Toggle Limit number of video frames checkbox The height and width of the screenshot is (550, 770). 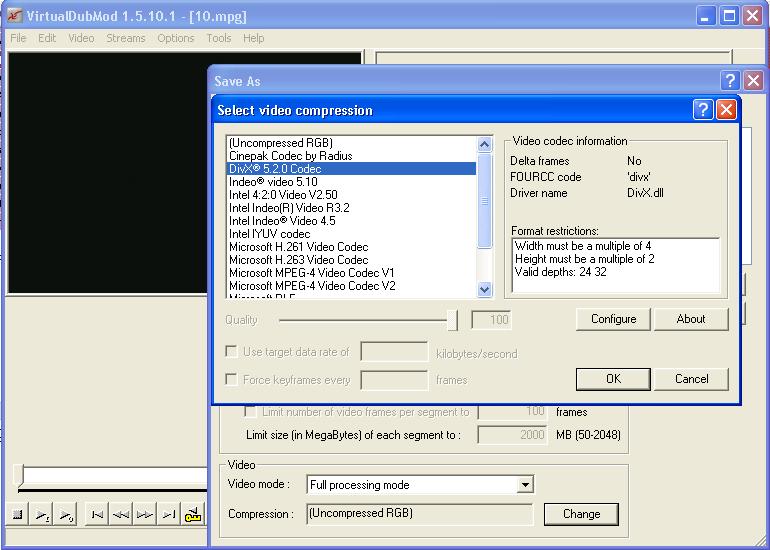tap(250, 412)
